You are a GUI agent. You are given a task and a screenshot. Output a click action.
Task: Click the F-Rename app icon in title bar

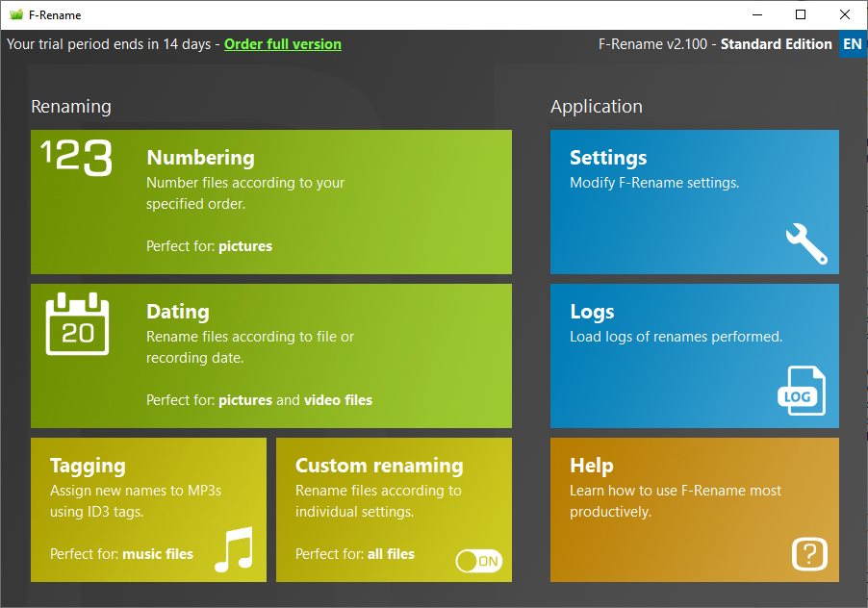pyautogui.click(x=15, y=14)
